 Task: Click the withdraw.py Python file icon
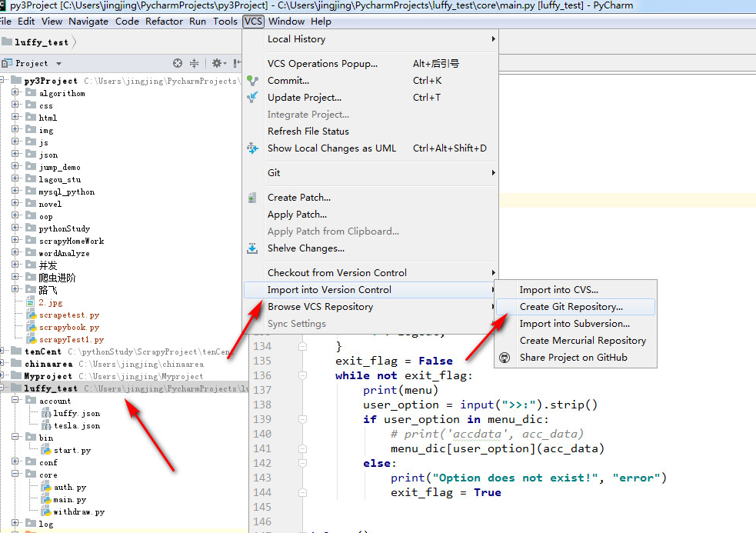coord(46,511)
